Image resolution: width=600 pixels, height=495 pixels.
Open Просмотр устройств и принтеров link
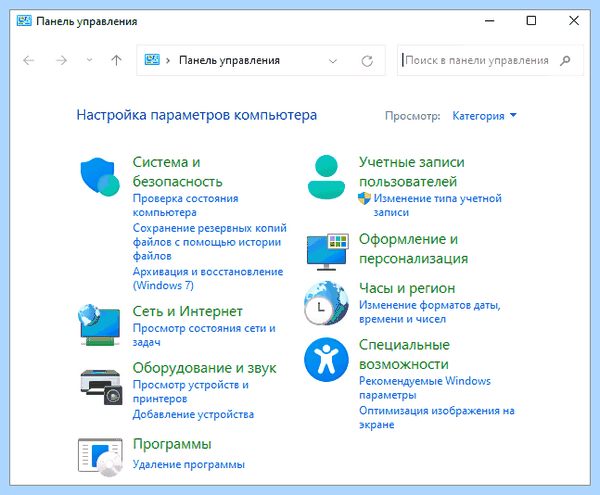(191, 392)
